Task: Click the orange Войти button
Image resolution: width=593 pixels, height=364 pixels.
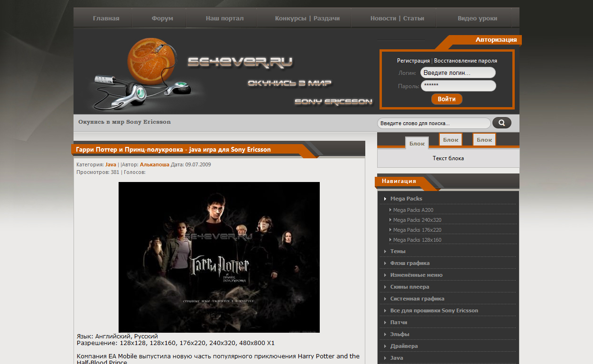Action: [447, 99]
